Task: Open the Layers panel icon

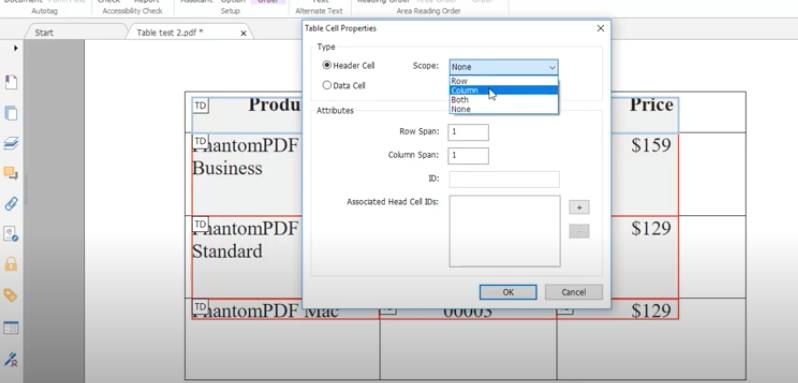Action: 11,143
